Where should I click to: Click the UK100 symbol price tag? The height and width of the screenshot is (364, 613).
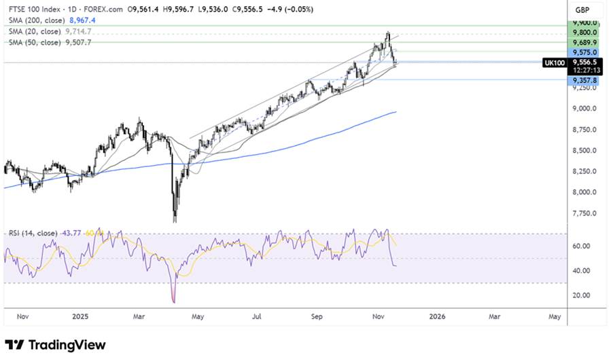coord(554,62)
